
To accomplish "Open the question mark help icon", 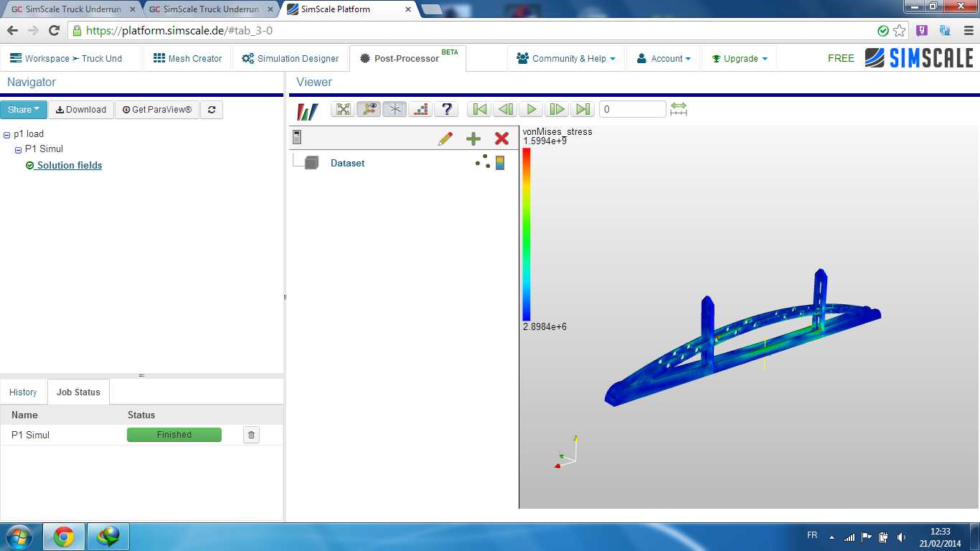I will (x=446, y=109).
